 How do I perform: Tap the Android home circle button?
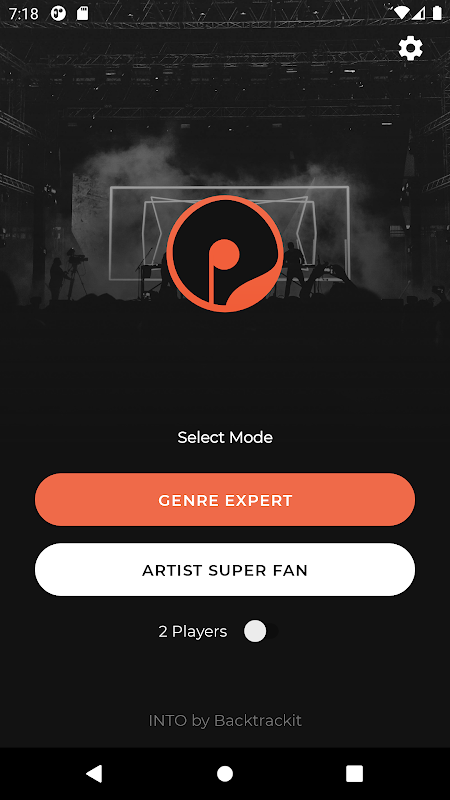[225, 773]
